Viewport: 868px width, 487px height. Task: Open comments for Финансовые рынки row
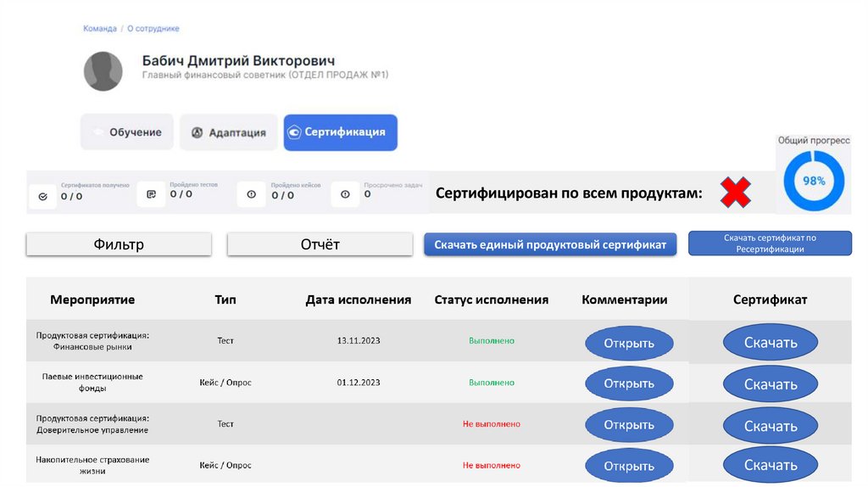pos(629,344)
